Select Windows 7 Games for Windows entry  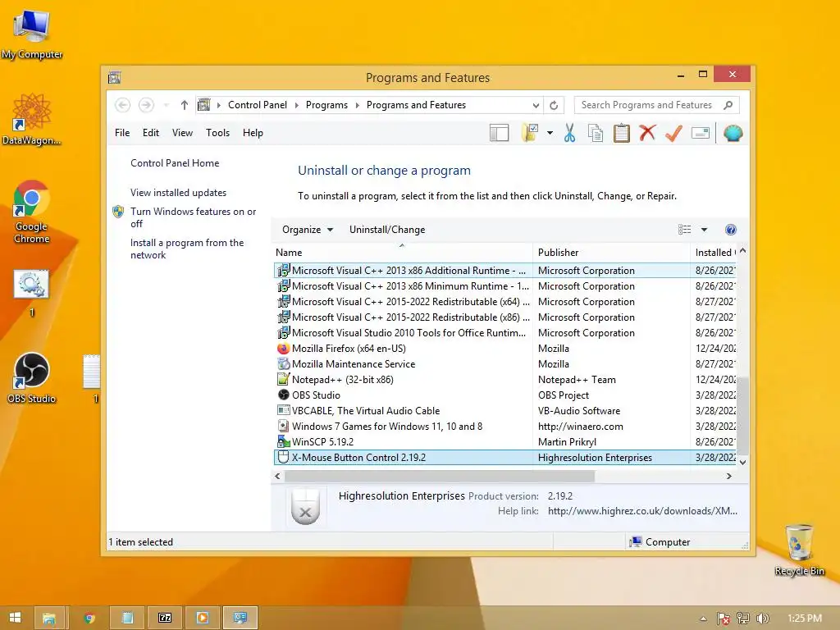505,426
